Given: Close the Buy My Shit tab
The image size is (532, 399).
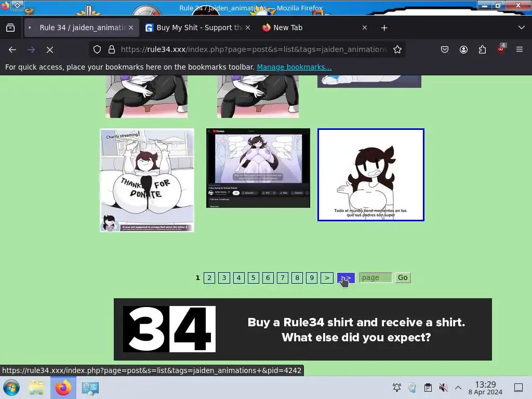Looking at the screenshot, I should pos(248,28).
